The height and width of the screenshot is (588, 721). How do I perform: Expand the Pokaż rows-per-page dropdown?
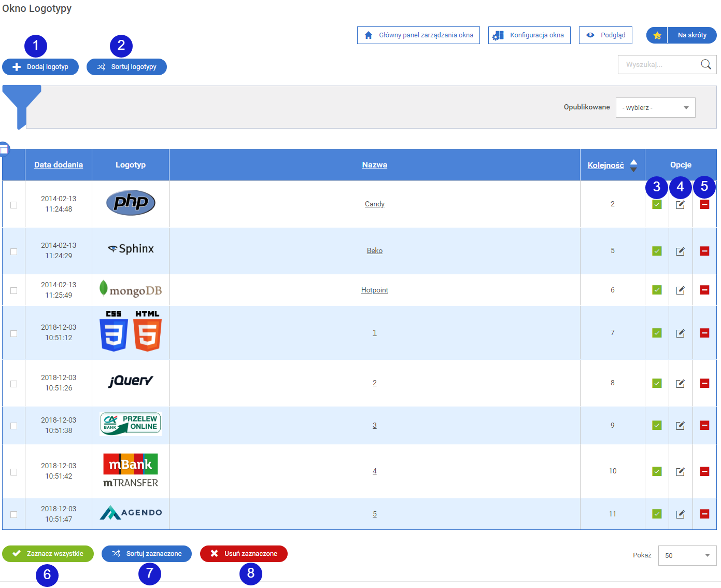687,555
